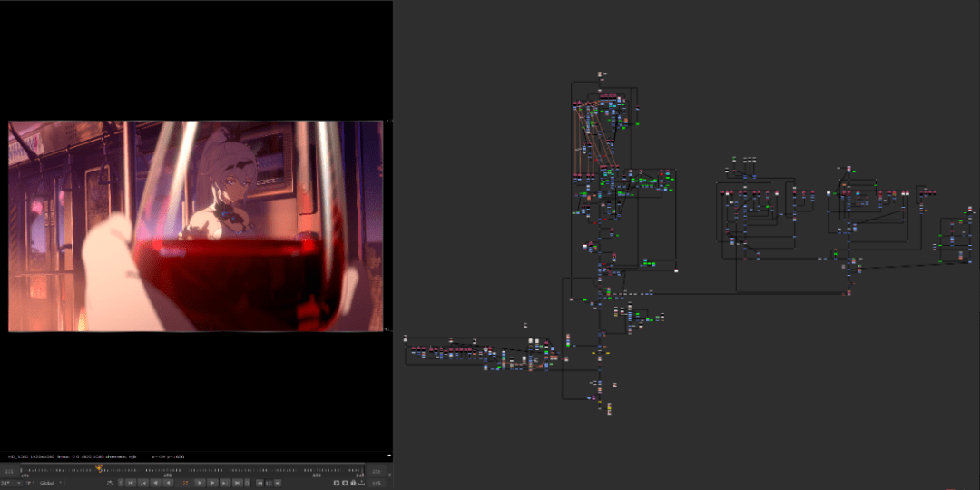Toggle the in-point 'I' button
This screenshot has width=980, height=490.
121,483
